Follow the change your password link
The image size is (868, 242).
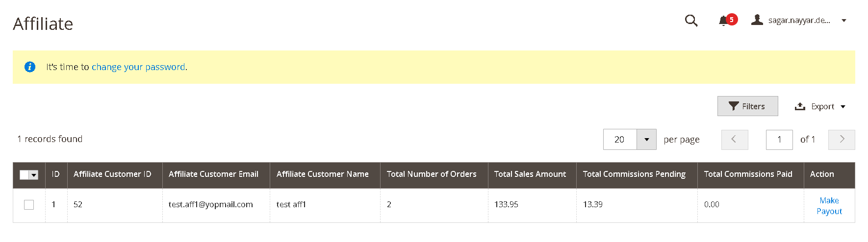coord(138,67)
